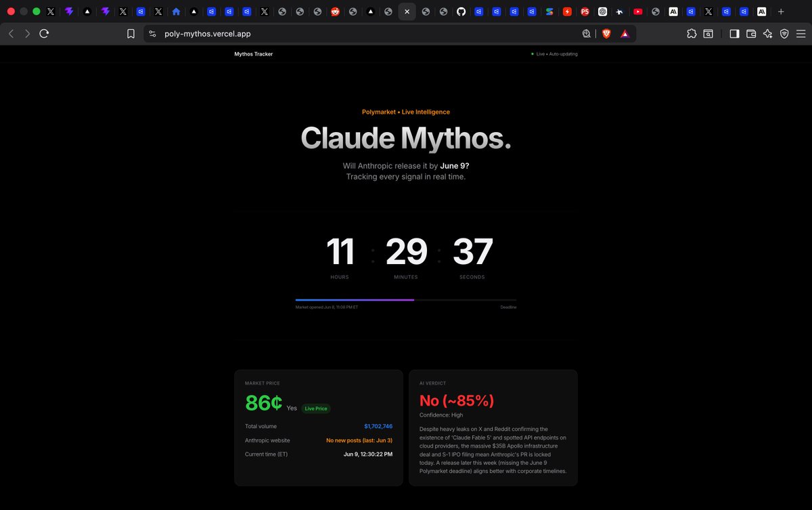Viewport: 812px width, 510px height.
Task: Open the Extensions puzzle-piece menu
Action: pyautogui.click(x=691, y=34)
